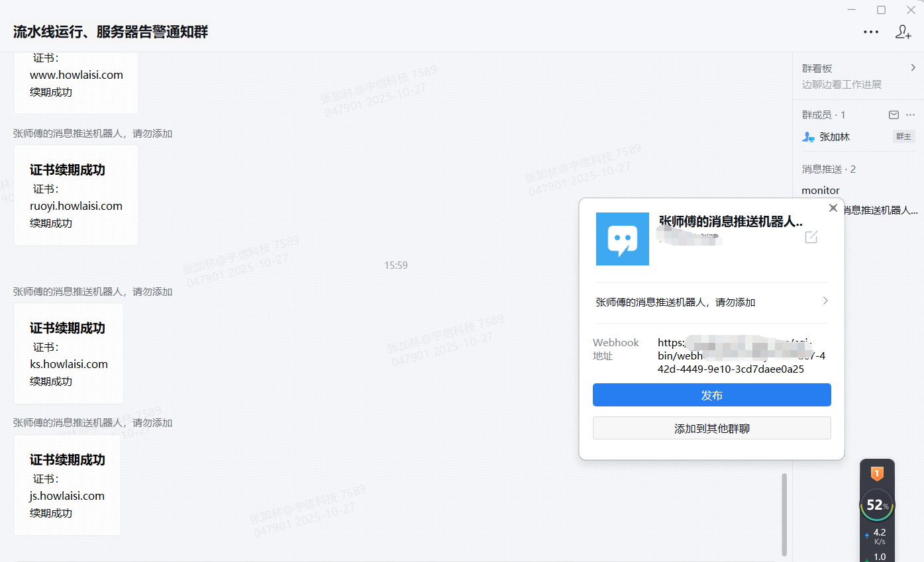Click the orange shield badge on monitor widget
Image resolution: width=924 pixels, height=562 pixels.
point(877,473)
